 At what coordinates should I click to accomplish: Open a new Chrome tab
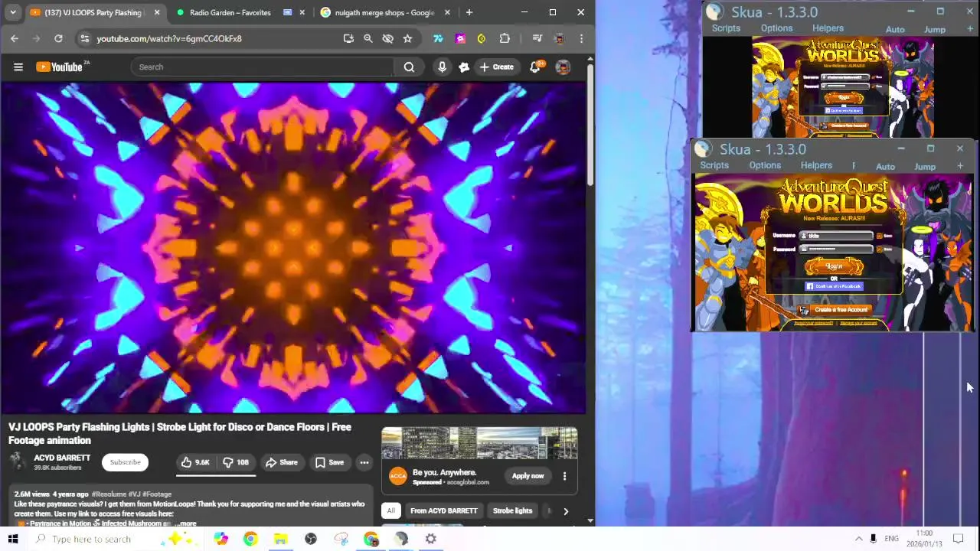pyautogui.click(x=469, y=12)
